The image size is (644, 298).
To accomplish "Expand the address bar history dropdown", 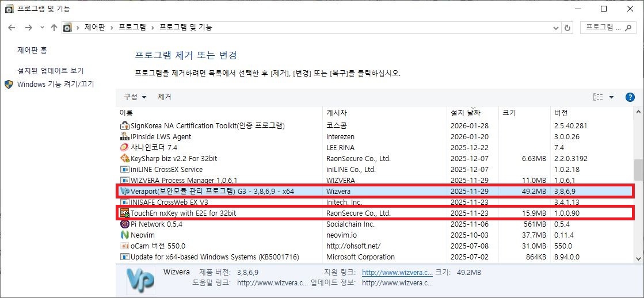I will pyautogui.click(x=556, y=28).
